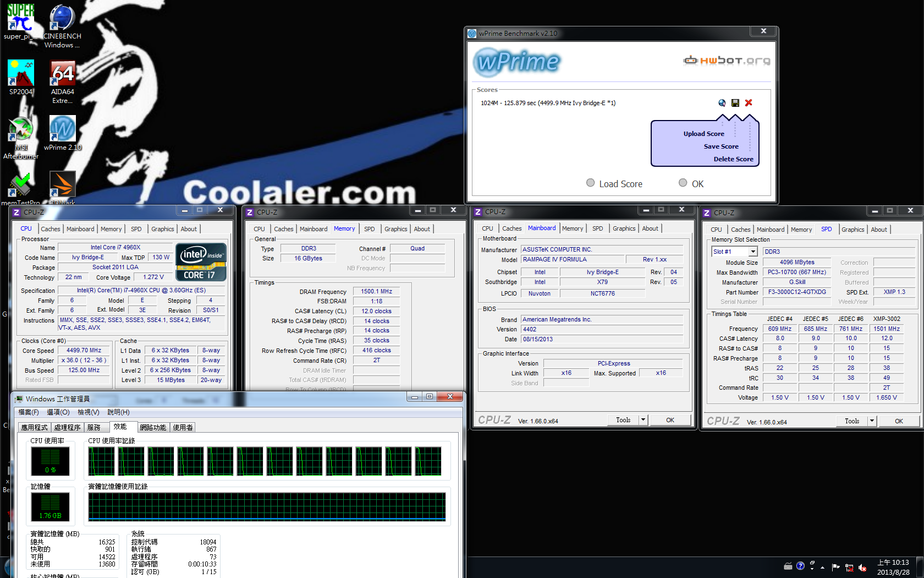Launch the 3DMark desktop shortcut
Image resolution: width=924 pixels, height=578 pixels.
62,189
